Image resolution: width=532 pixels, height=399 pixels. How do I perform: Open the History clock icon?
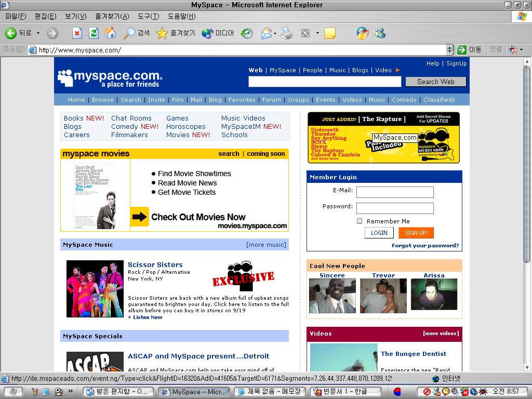(247, 33)
